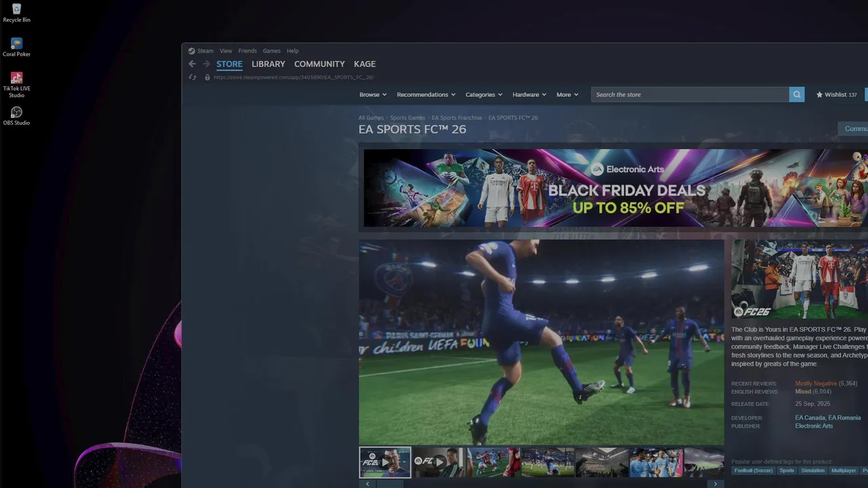868x488 pixels.
Task: Open the KAGE profile tab
Action: (x=365, y=64)
